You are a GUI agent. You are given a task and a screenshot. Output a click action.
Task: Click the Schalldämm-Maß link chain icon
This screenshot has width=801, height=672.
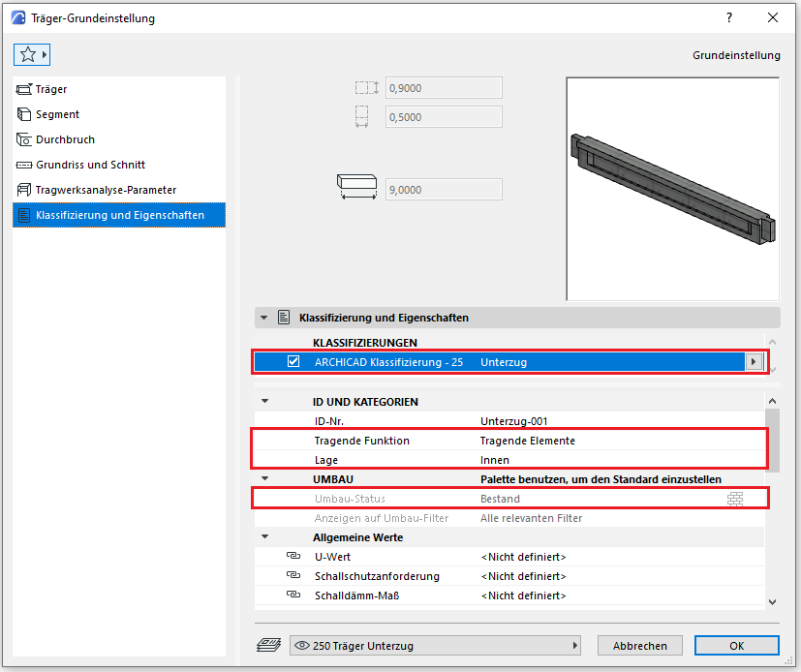click(293, 596)
